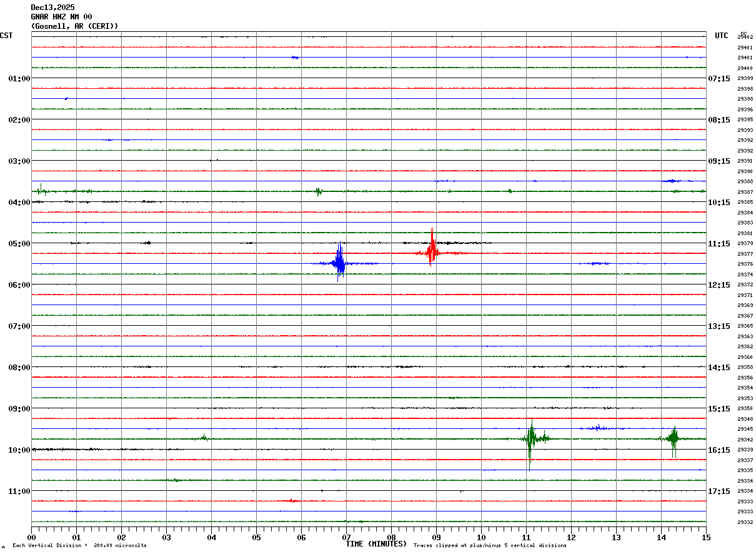This screenshot has height=554, width=756.
Task: Click the (Gosnell, AR (CERI)) location label
Action: click(74, 26)
